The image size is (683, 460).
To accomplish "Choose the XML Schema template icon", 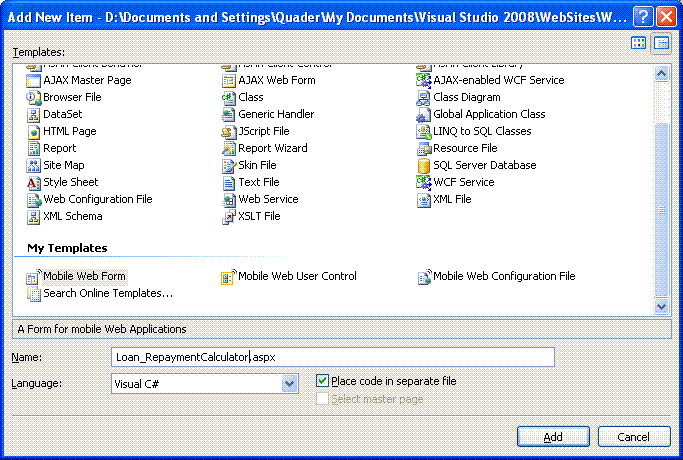I will [33, 216].
